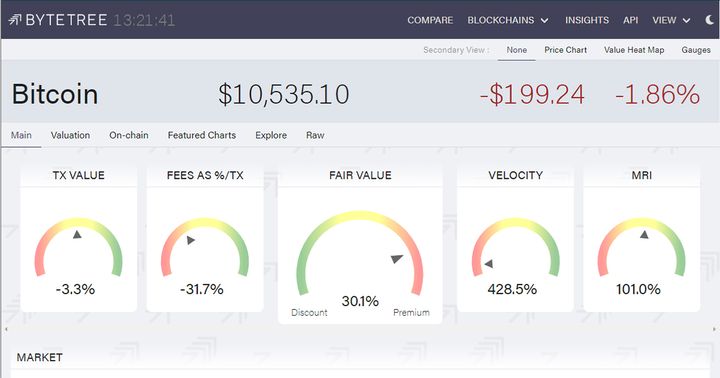The width and height of the screenshot is (720, 378).
Task: Choose the Value Heat Map view
Action: (634, 50)
